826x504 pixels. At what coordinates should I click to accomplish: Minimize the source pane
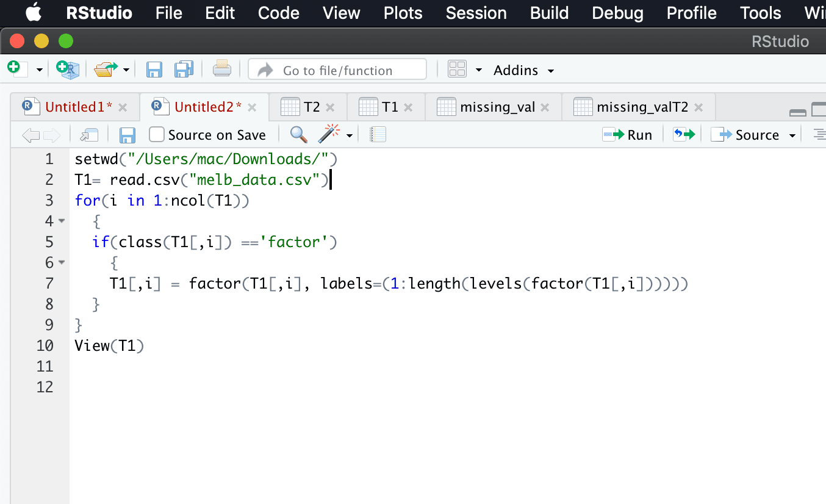tap(798, 112)
